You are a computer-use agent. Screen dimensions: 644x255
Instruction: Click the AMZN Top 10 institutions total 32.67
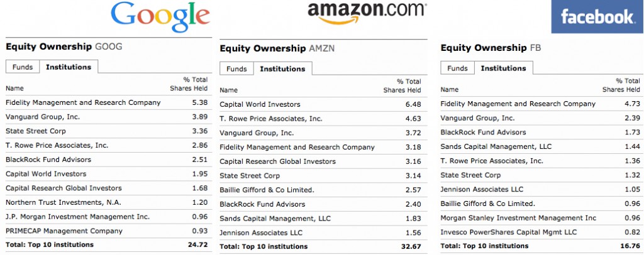pyautogui.click(x=411, y=247)
